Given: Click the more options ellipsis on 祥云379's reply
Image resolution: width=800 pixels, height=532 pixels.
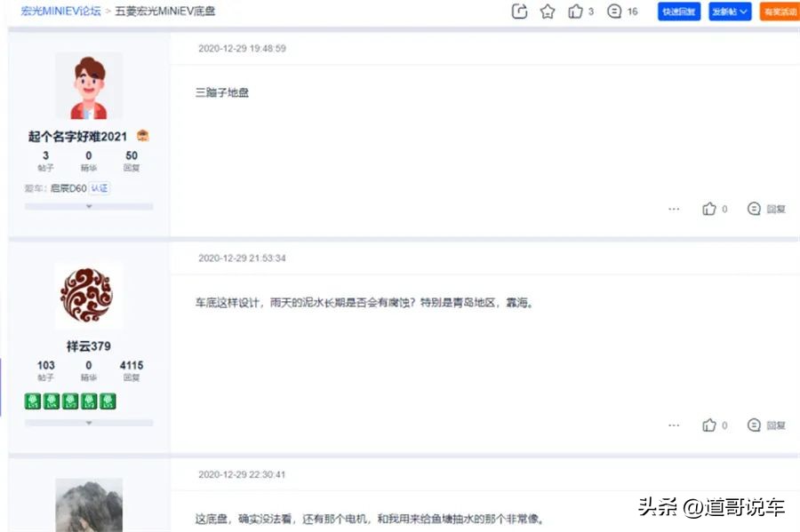Looking at the screenshot, I should (x=674, y=425).
